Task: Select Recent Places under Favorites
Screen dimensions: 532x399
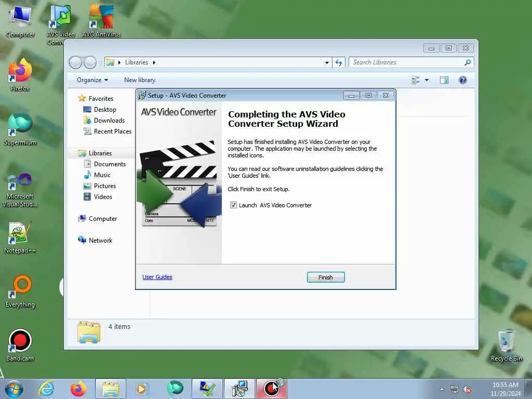Action: (112, 131)
